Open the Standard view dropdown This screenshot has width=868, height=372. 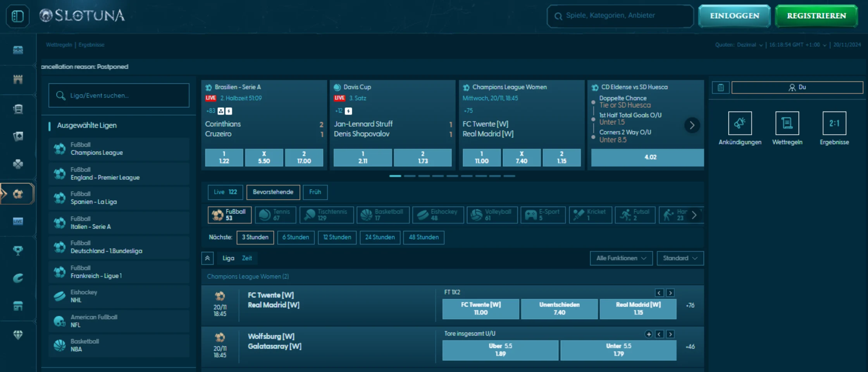click(680, 258)
